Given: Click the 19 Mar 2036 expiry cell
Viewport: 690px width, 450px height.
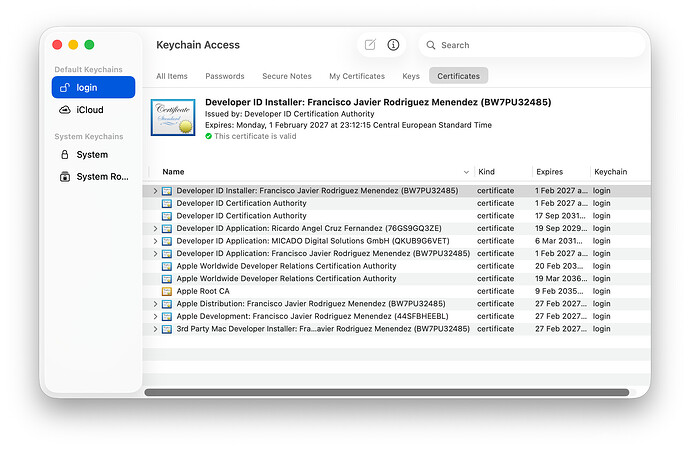Looking at the screenshot, I should tap(561, 279).
